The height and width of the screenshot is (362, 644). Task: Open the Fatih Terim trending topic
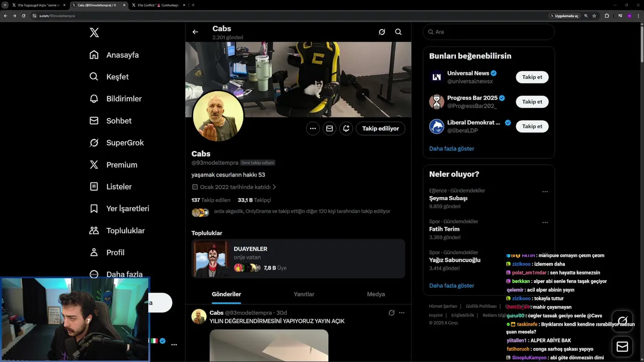click(444, 229)
